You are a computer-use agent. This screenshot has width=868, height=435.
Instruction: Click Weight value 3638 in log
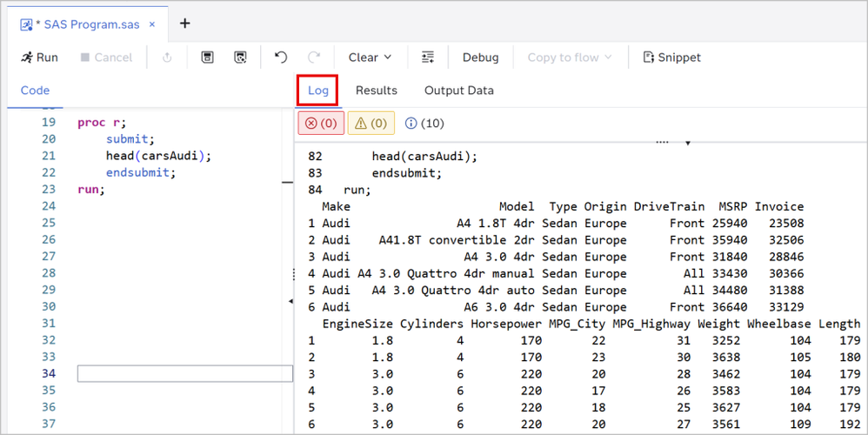click(726, 358)
